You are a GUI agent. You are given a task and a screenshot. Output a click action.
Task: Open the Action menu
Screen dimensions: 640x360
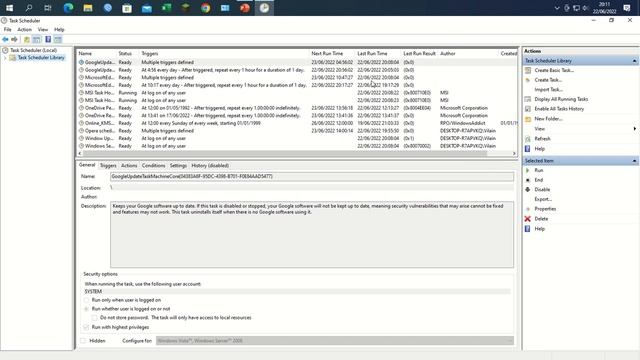[24, 30]
